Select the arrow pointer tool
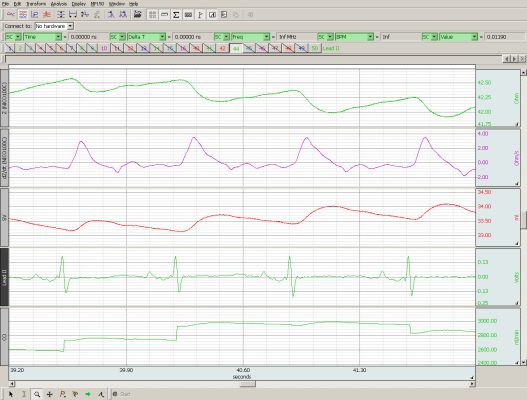 [11, 394]
